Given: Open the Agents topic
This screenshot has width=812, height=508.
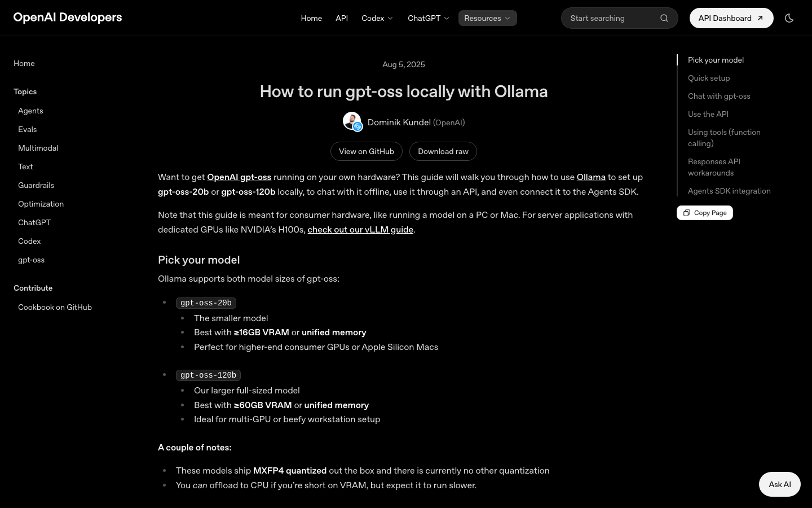Looking at the screenshot, I should (30, 111).
